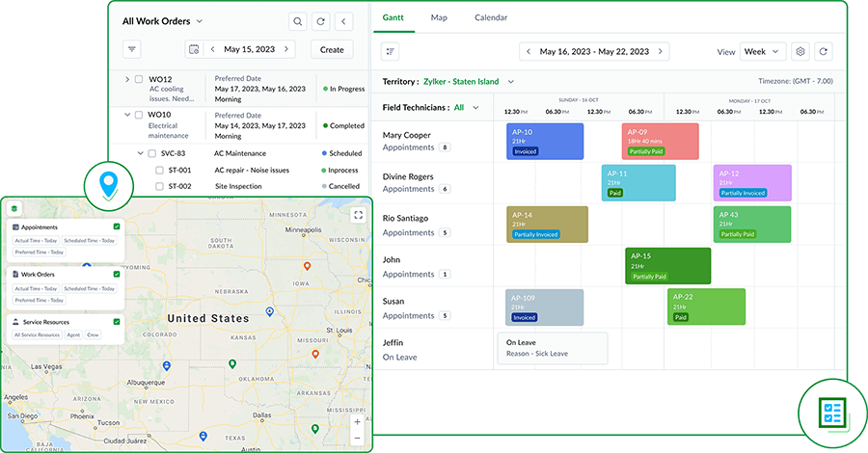868x453 pixels.
Task: Expand the Territory Zylker - Staten Island dropdown
Action: pos(511,82)
